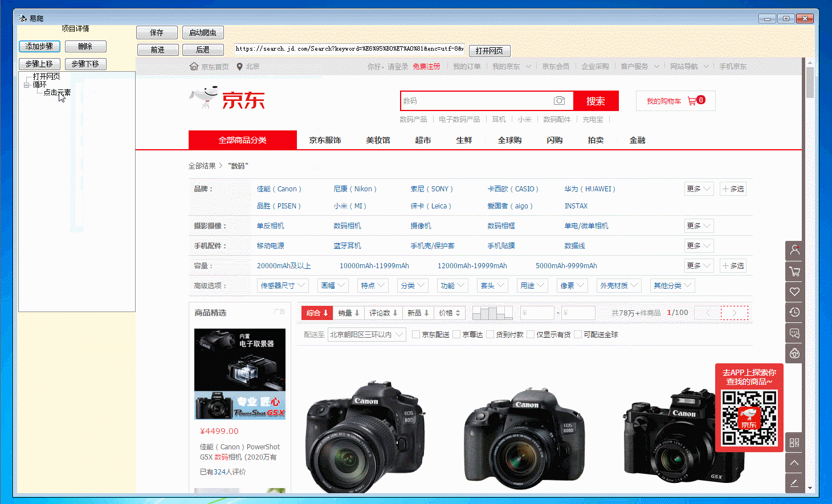Click the camera image-search icon in search box
The width and height of the screenshot is (832, 504).
click(559, 101)
